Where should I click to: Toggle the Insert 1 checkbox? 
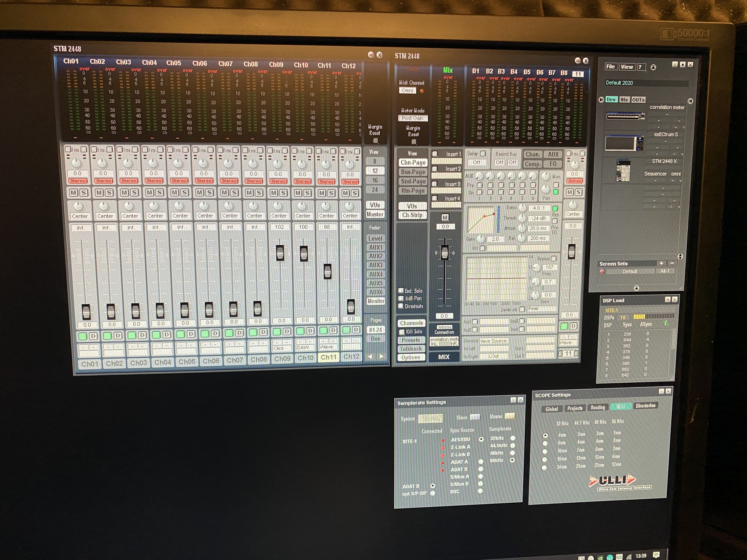pyautogui.click(x=435, y=154)
